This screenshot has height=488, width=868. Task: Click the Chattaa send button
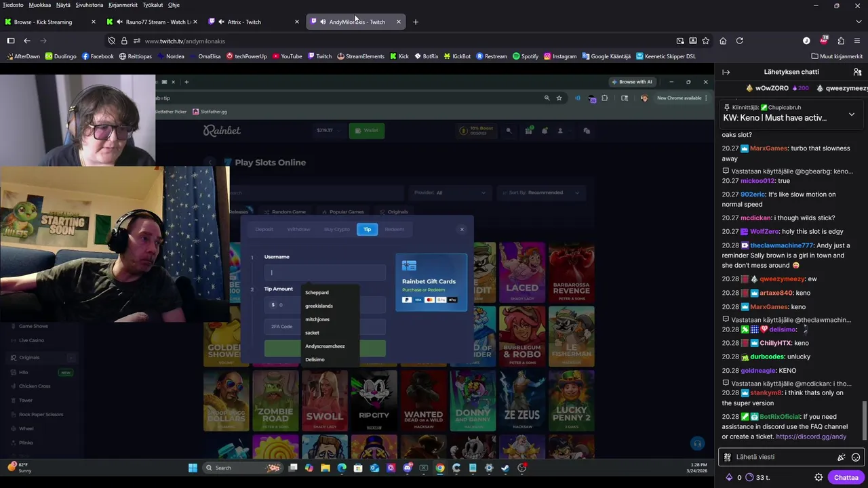coord(846,477)
